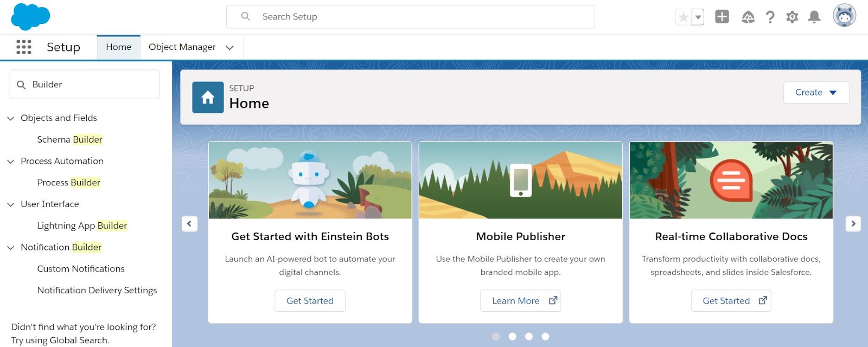Click the Quick Find box containing Builder
The height and width of the screenshot is (347, 868).
click(x=85, y=85)
